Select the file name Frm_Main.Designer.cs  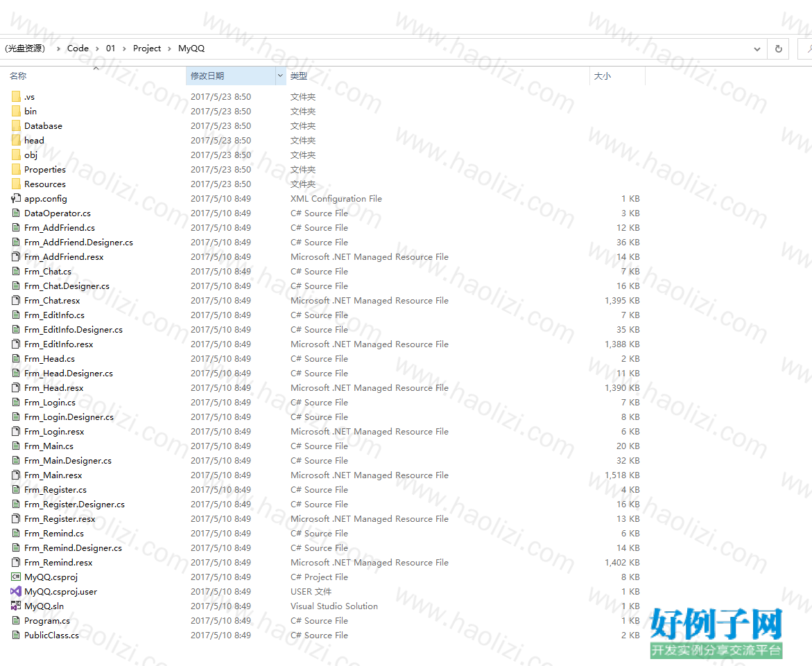click(68, 461)
